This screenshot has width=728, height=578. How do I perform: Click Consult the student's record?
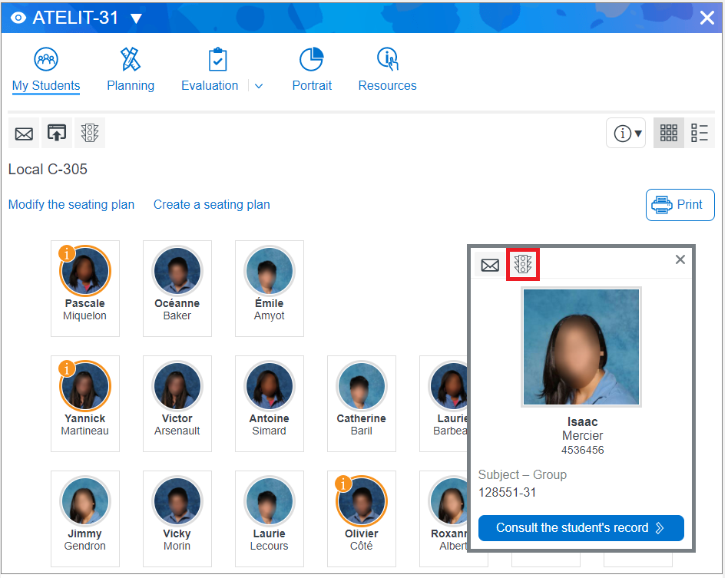[581, 528]
